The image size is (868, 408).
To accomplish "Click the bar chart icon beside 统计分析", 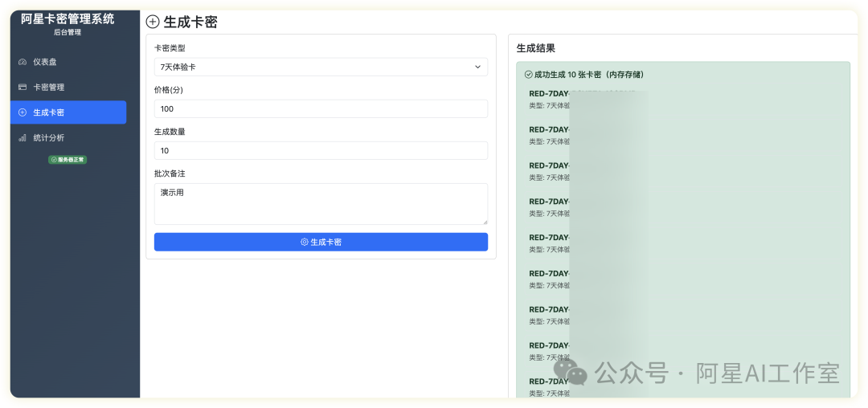I will (x=23, y=137).
